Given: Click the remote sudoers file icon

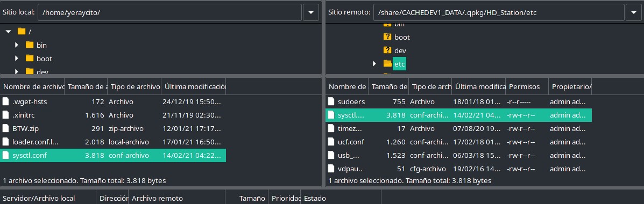Looking at the screenshot, I should point(331,101).
